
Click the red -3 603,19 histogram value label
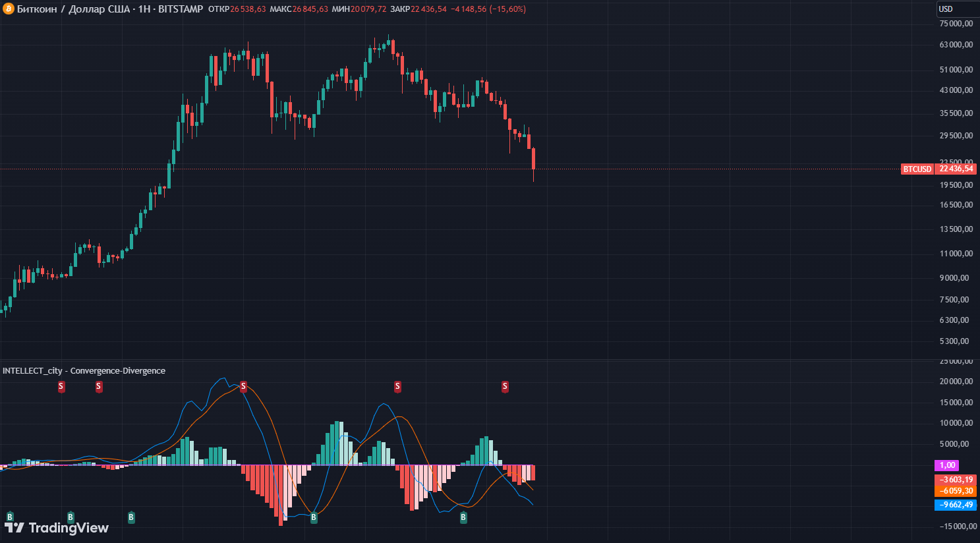point(956,480)
